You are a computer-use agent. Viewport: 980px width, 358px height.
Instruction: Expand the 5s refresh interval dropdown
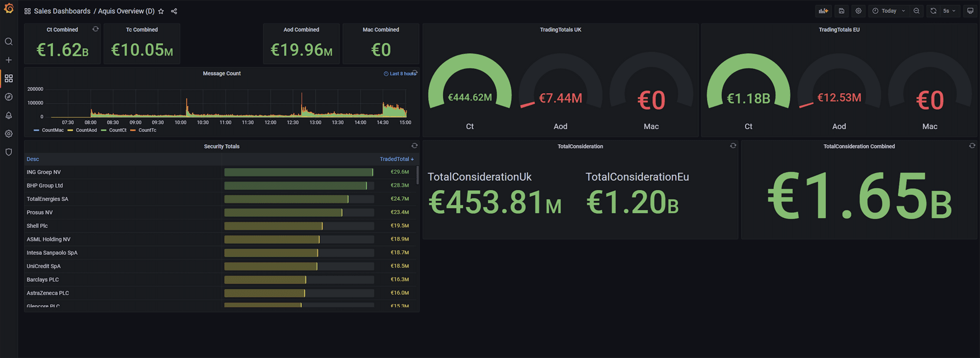click(x=949, y=11)
